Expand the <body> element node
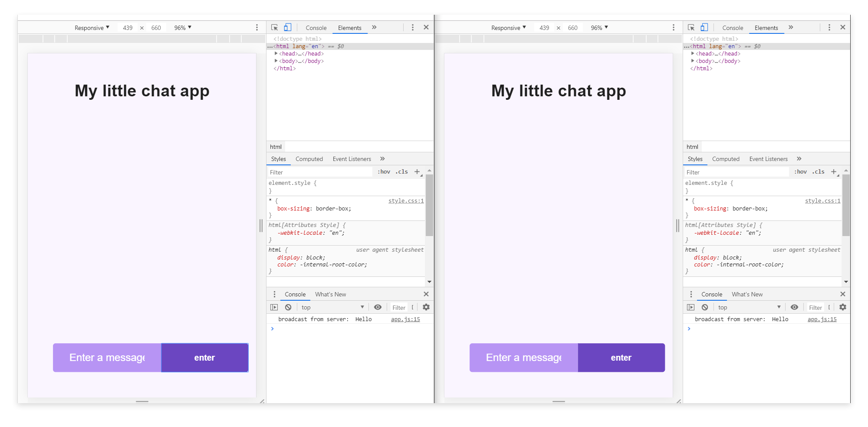Image resolution: width=868 pixels, height=427 pixels. 277,61
